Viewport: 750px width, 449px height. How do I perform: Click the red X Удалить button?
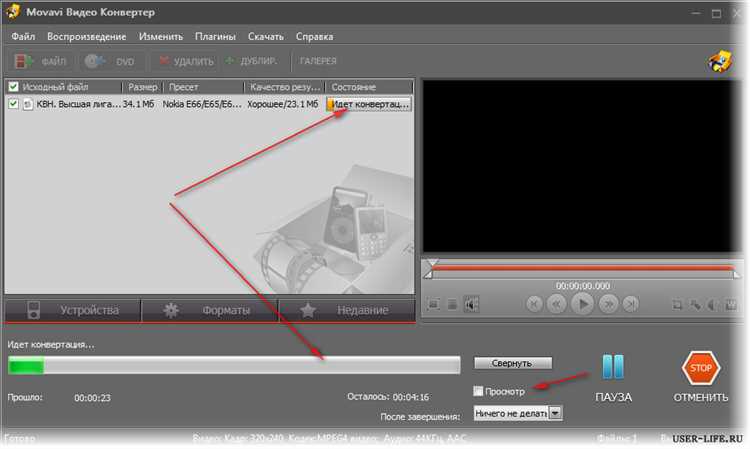[x=187, y=61]
